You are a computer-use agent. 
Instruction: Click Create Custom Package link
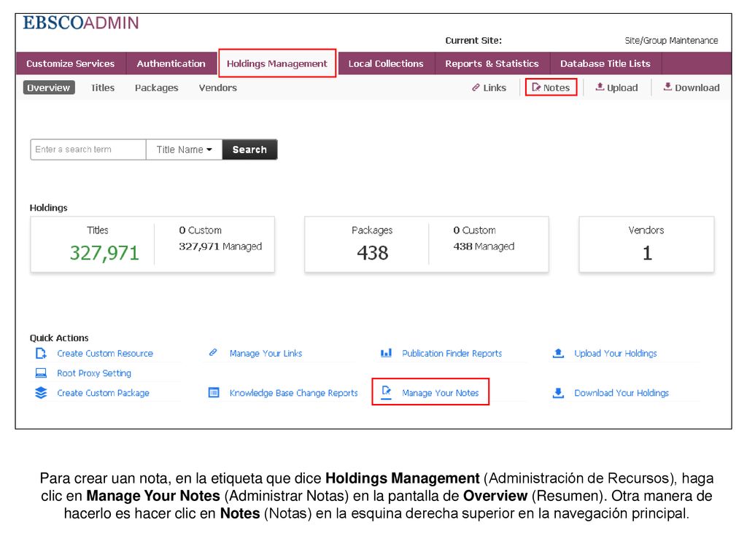point(103,393)
